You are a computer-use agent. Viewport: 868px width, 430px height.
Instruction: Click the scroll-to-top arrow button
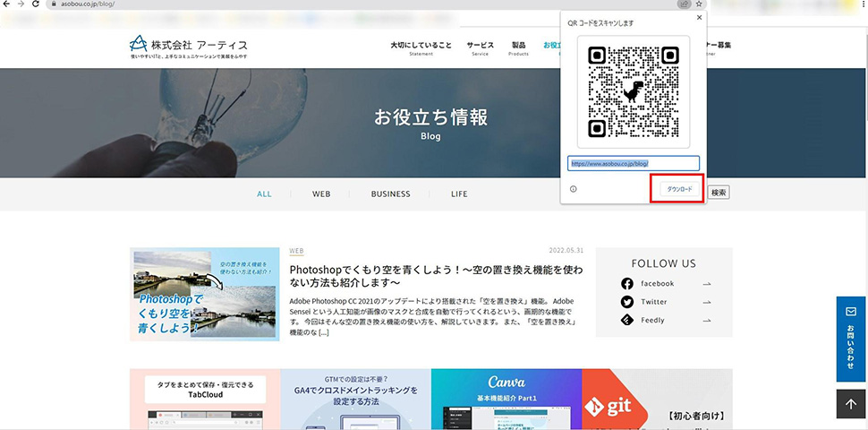851,404
